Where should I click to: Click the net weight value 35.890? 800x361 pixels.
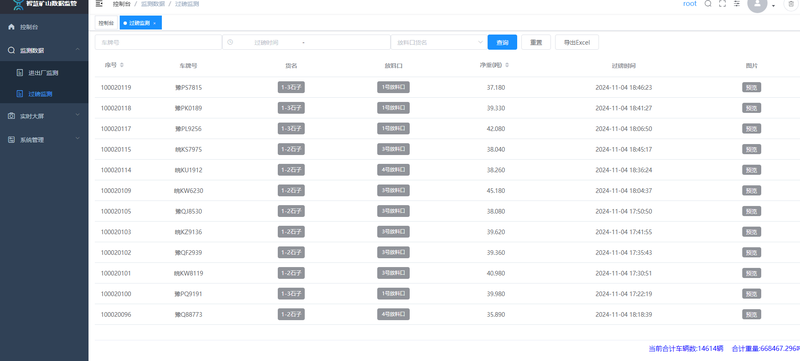(496, 315)
